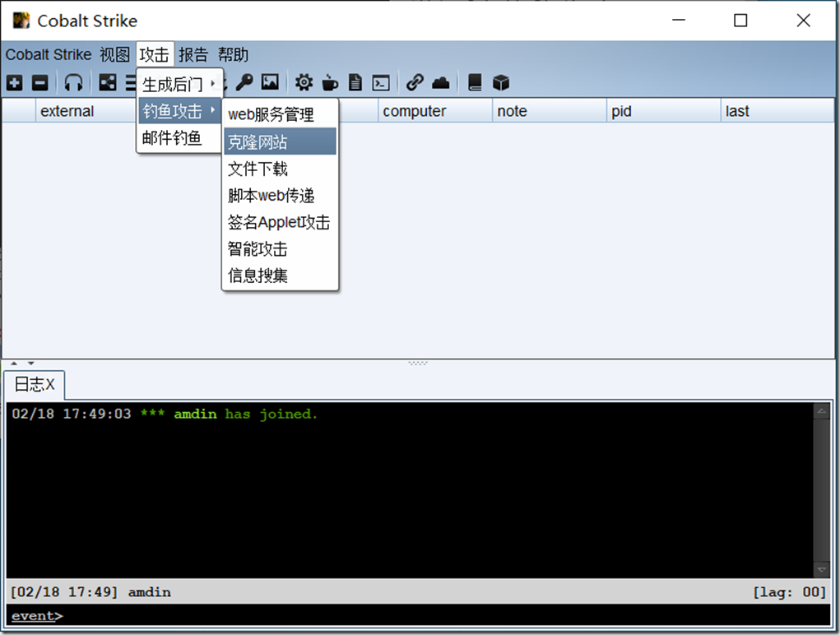Screen dimensions: 840x635
Task: Click the log scrollbar up arrow
Action: click(x=821, y=411)
